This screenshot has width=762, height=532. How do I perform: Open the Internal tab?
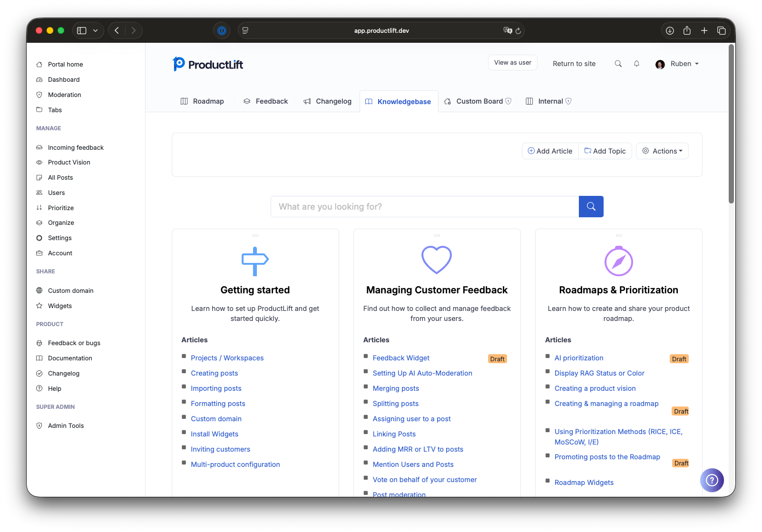pos(548,101)
